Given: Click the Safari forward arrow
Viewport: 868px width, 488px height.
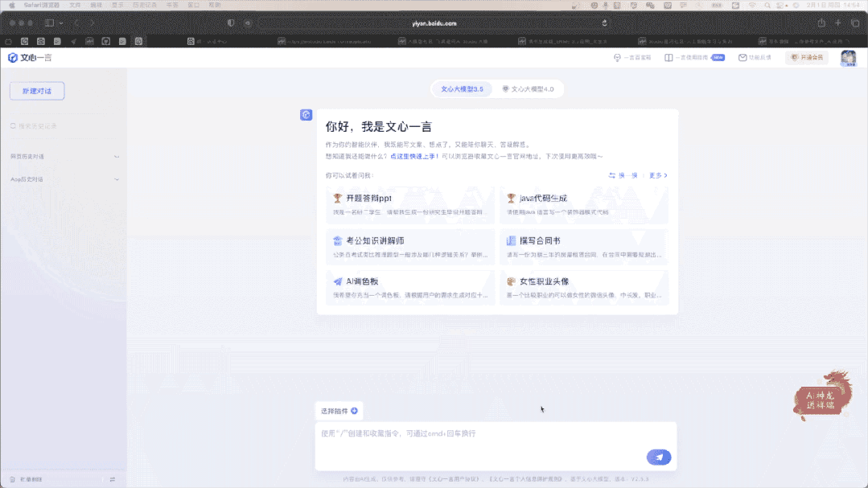Looking at the screenshot, I should [92, 23].
